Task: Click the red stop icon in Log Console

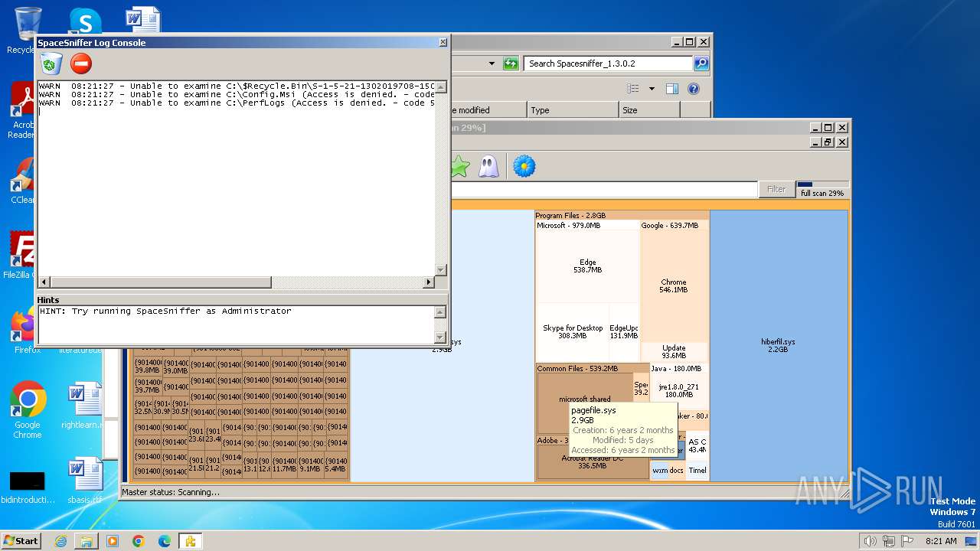Action: click(x=81, y=64)
